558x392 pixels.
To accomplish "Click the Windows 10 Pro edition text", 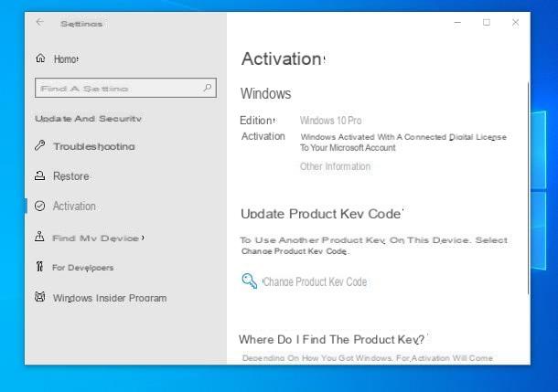I will [330, 121].
